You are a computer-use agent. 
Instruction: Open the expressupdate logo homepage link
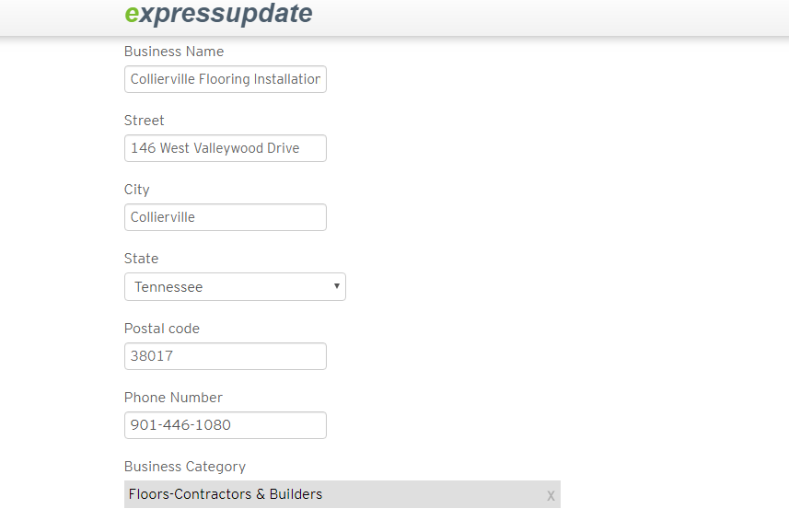pyautogui.click(x=218, y=14)
